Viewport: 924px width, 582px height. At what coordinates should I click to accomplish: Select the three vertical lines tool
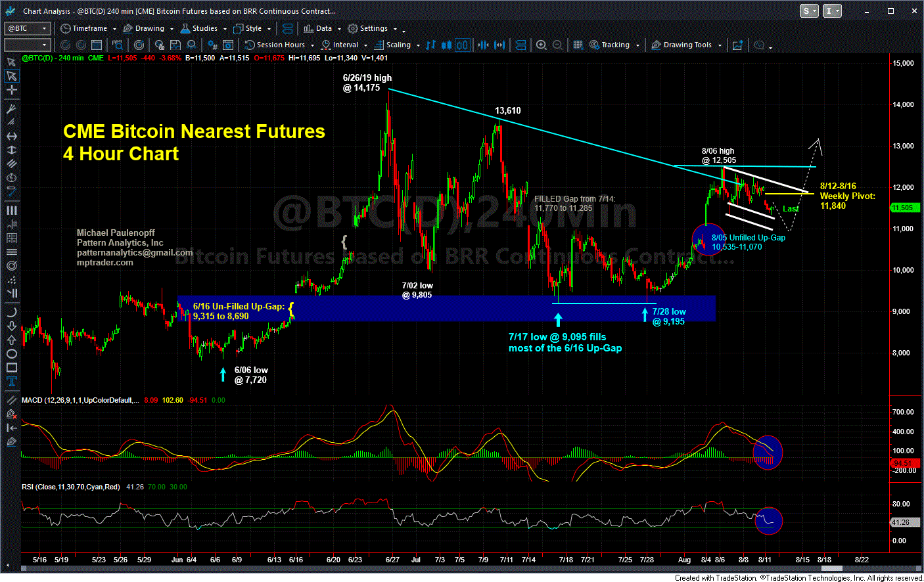tap(11, 210)
